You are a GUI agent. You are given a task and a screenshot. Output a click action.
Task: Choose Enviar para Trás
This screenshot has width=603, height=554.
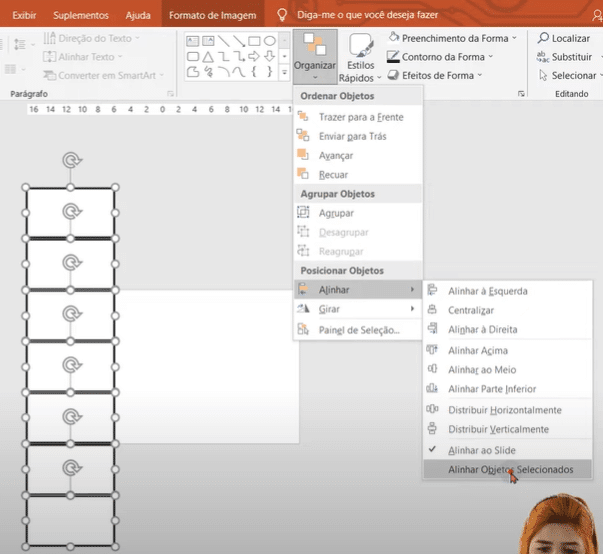coord(358,136)
